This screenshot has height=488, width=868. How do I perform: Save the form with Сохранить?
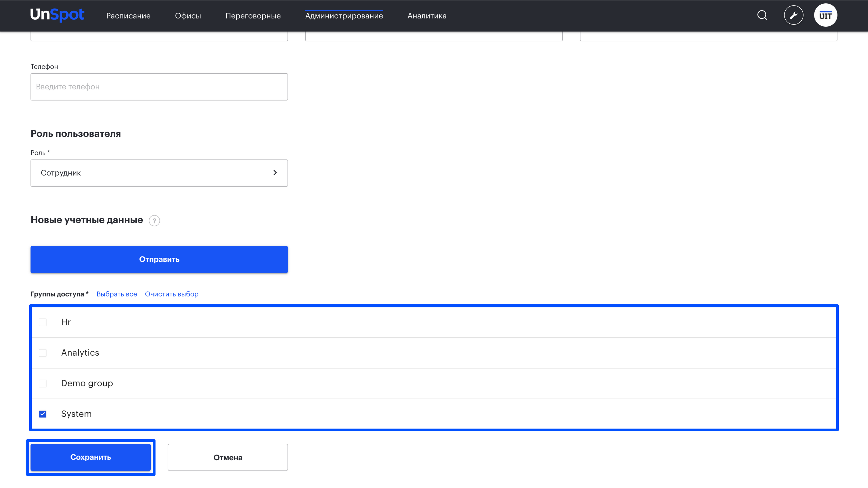(x=91, y=457)
